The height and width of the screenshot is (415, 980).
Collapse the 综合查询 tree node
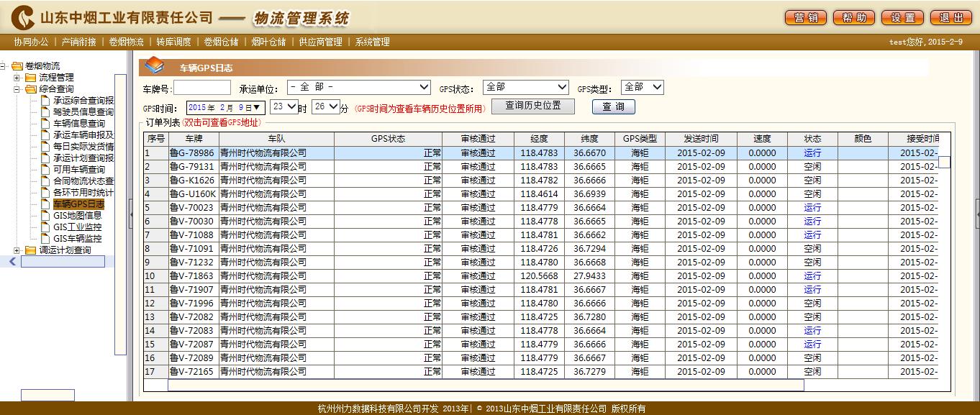tap(17, 89)
